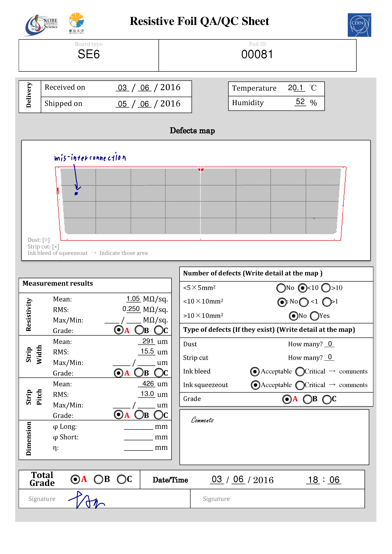Click the Resistive Foil QA/QC Sheet title
This screenshot has width=392, height=554.
tap(199, 21)
